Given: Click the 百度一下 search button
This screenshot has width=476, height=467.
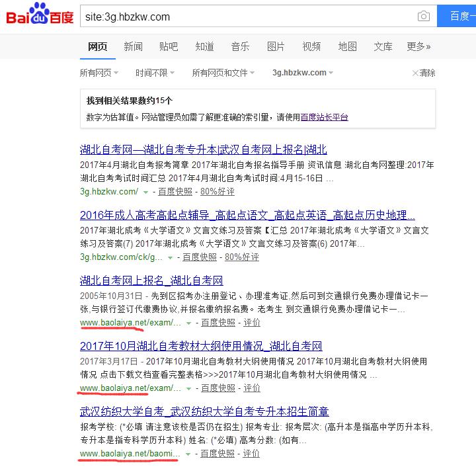Looking at the screenshot, I should [x=457, y=16].
